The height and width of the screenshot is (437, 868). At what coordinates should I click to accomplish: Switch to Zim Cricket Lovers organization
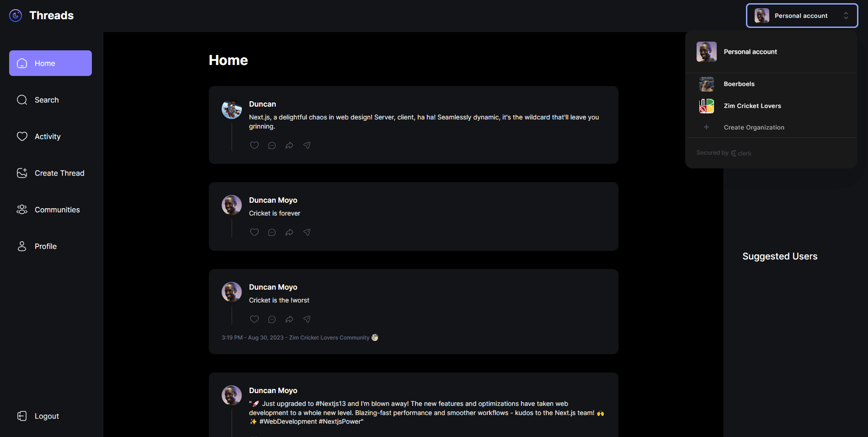(x=752, y=106)
